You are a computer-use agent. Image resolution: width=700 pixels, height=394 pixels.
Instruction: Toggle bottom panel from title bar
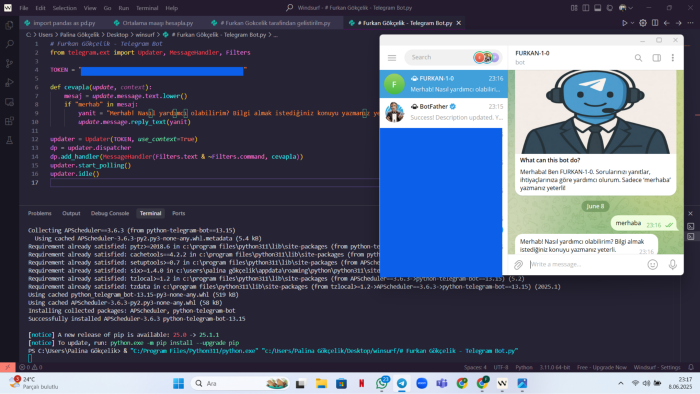(598, 8)
